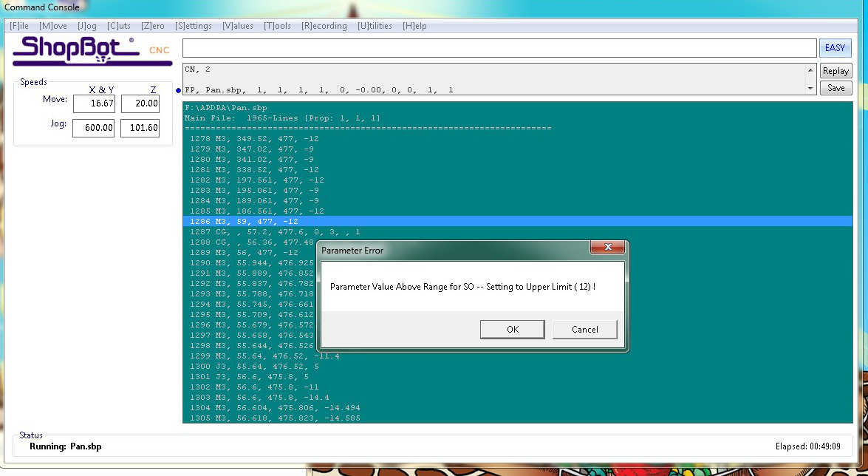This screenshot has height=476, width=868.
Task: Click the command entry field
Action: pyautogui.click(x=499, y=47)
